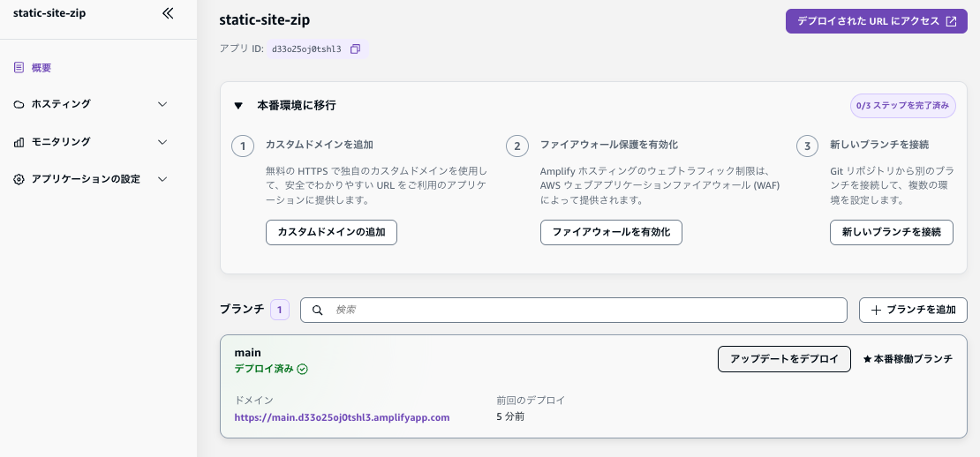Click the デプロイ済み status text
The width and height of the screenshot is (980, 457).
pyautogui.click(x=263, y=369)
